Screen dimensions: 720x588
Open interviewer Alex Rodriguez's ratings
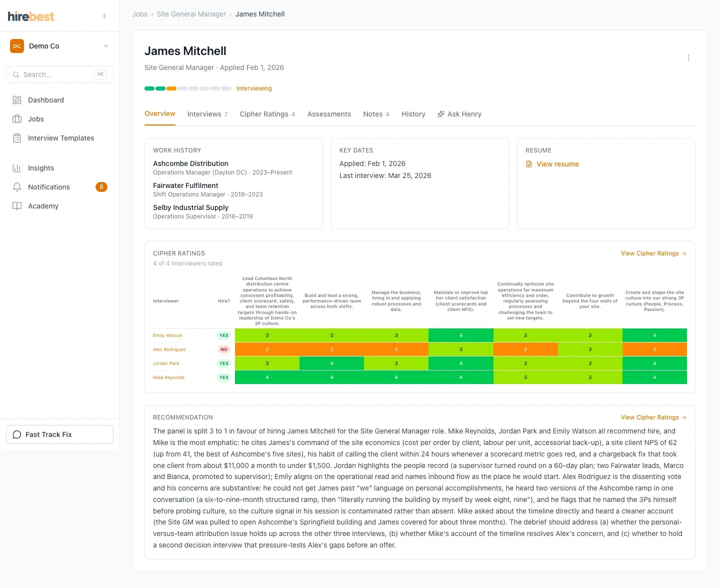[169, 349]
